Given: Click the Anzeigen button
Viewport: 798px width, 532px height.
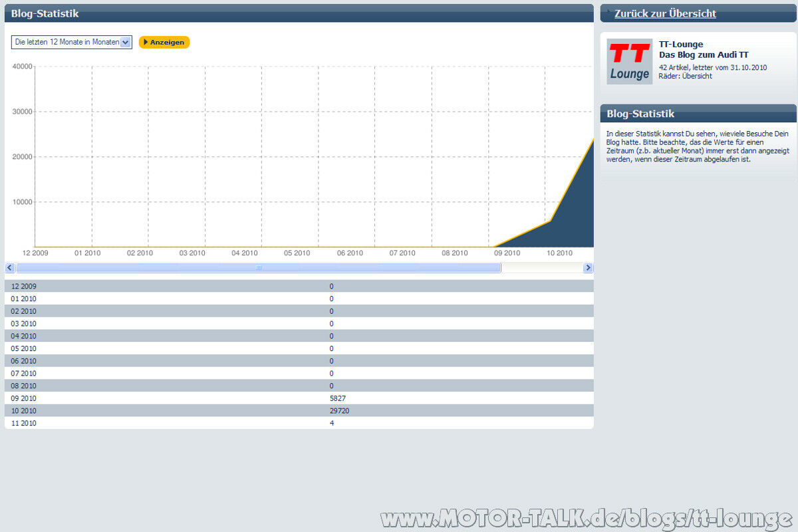Looking at the screenshot, I should point(164,42).
